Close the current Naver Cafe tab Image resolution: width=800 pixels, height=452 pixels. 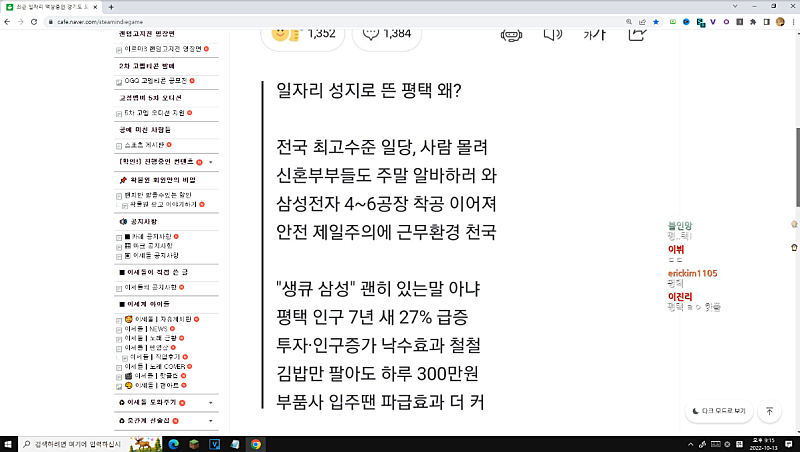tap(95, 7)
